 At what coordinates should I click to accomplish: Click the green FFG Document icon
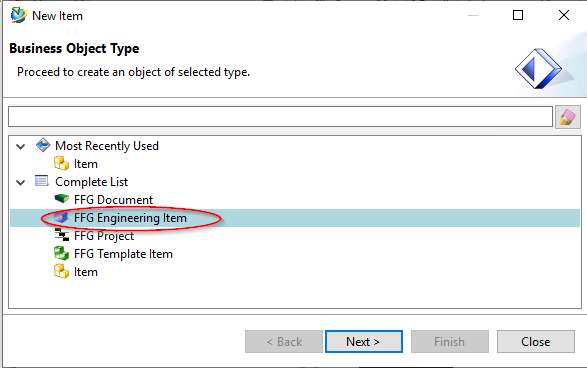61,198
